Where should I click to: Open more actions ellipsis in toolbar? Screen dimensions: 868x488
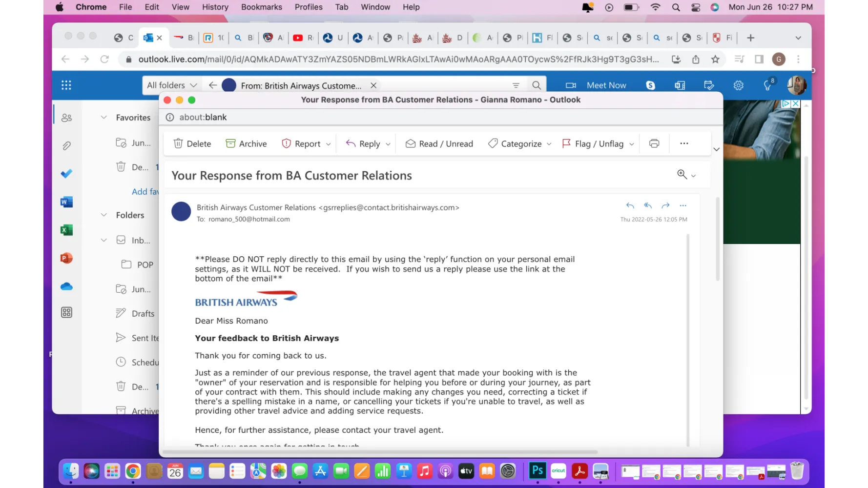click(684, 143)
